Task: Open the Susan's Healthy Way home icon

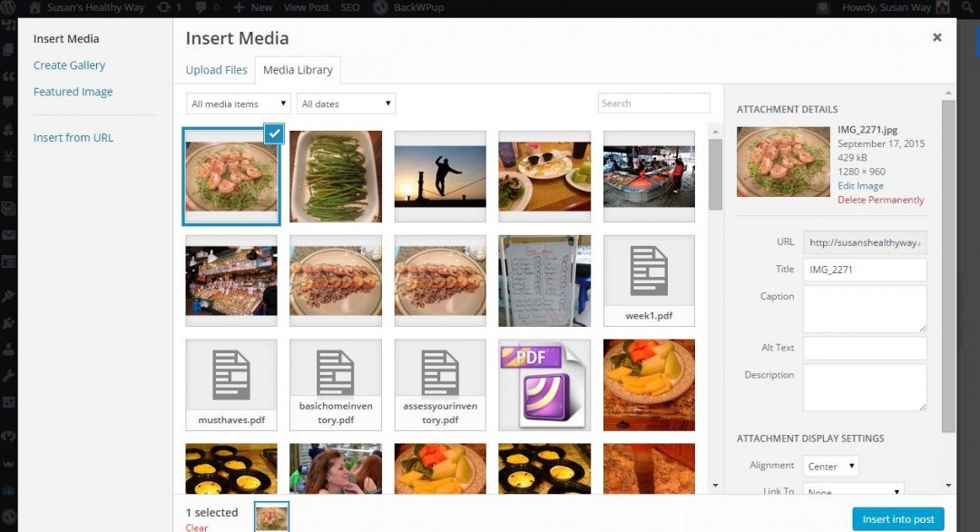Action: pos(35,7)
